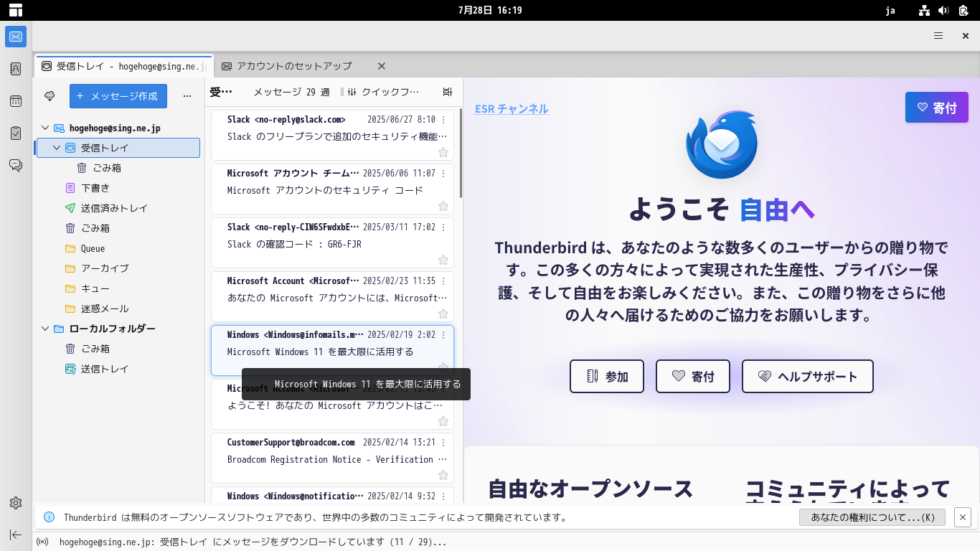Screen dimensions: 980x551
Task: Star the Broadcom Registration Notice message
Action: coord(443,475)
